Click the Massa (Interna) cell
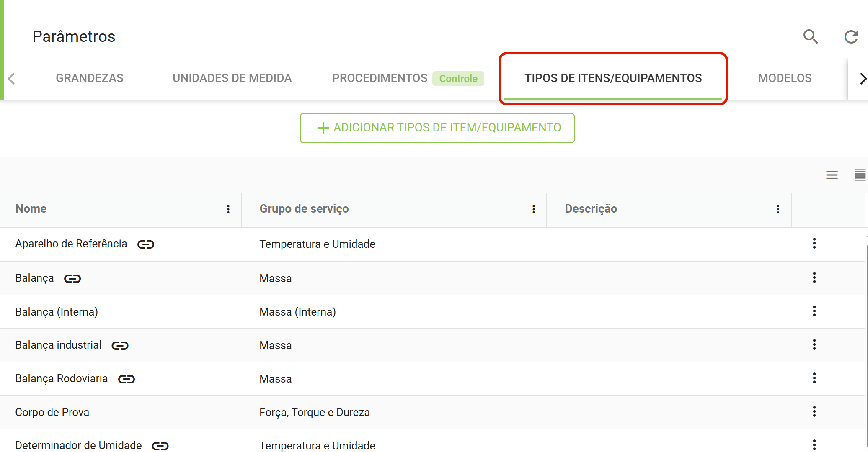This screenshot has height=452, width=868. tap(298, 312)
